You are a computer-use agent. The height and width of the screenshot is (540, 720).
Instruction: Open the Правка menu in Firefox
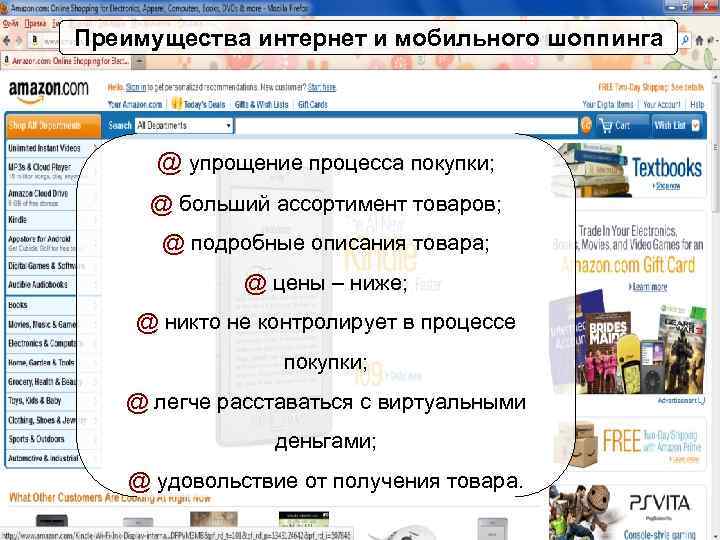35,24
